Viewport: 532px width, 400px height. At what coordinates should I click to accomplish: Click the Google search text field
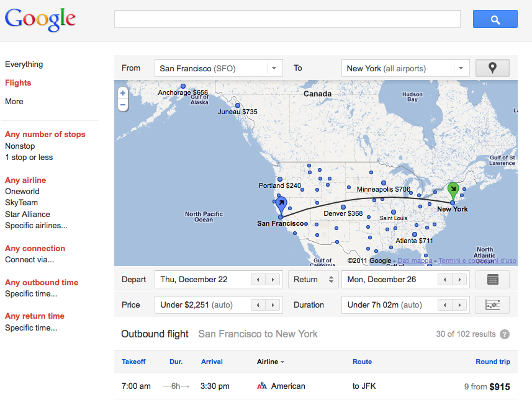pyautogui.click(x=287, y=19)
